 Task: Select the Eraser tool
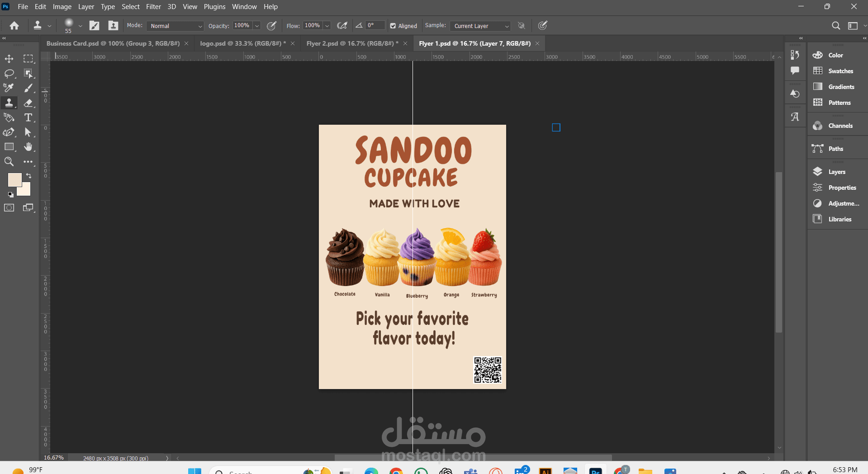pos(28,103)
